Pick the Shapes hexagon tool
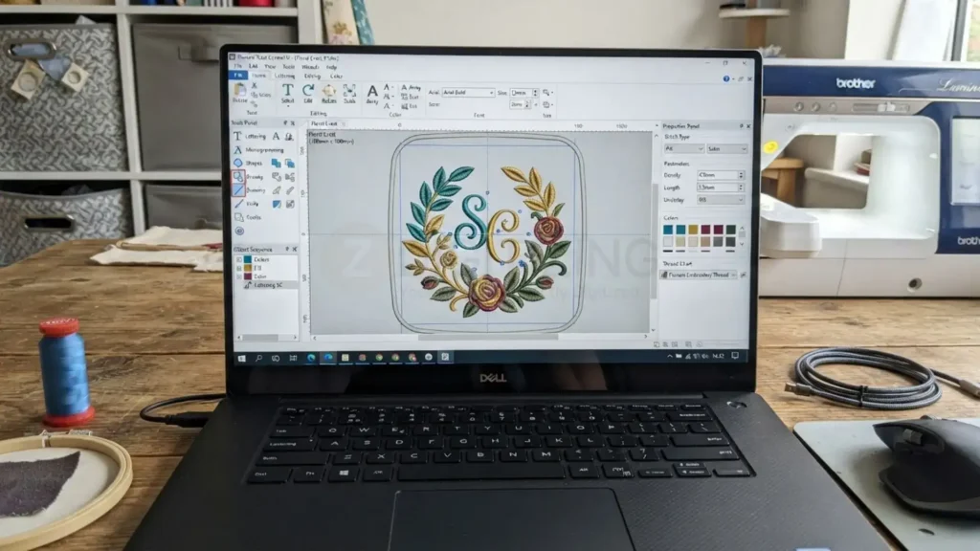This screenshot has width=980, height=551. (x=238, y=163)
